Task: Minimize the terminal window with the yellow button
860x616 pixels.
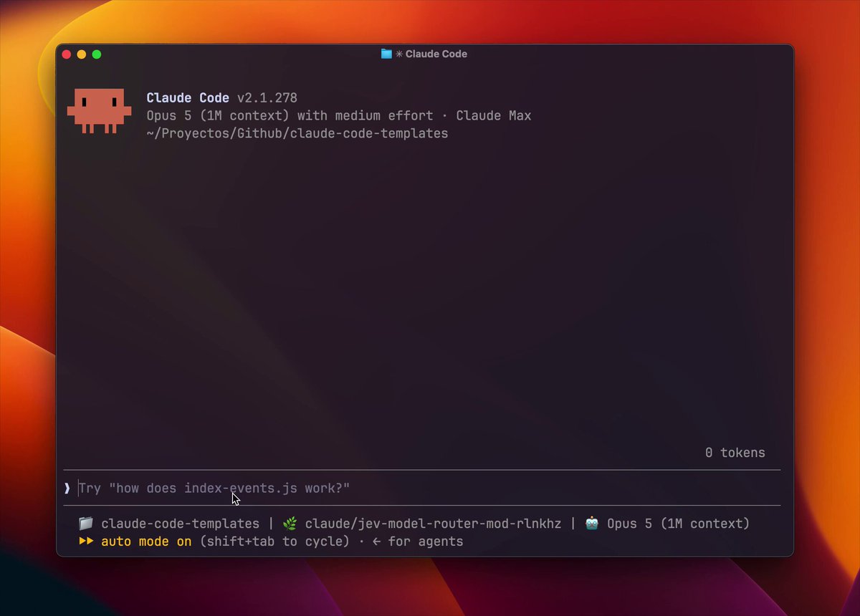Action: (x=82, y=54)
